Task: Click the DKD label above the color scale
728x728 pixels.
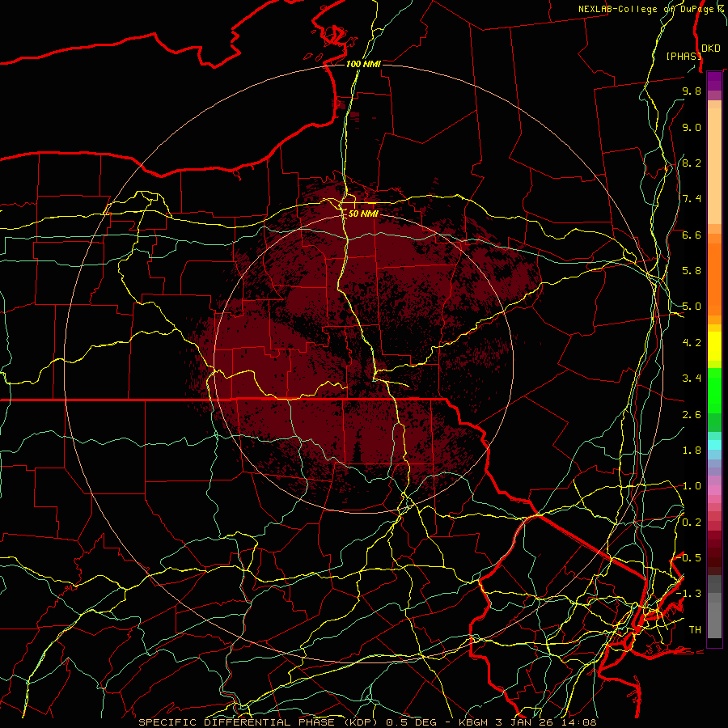Action: coord(711,49)
